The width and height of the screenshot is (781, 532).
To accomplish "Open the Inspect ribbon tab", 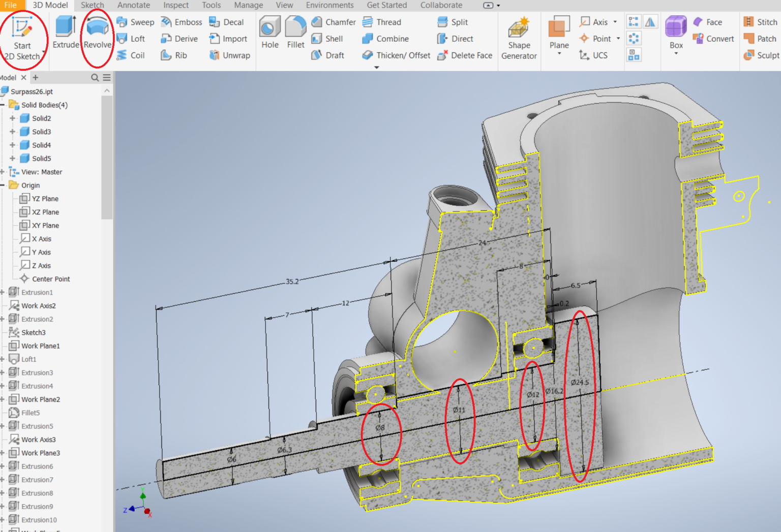I will click(x=175, y=5).
